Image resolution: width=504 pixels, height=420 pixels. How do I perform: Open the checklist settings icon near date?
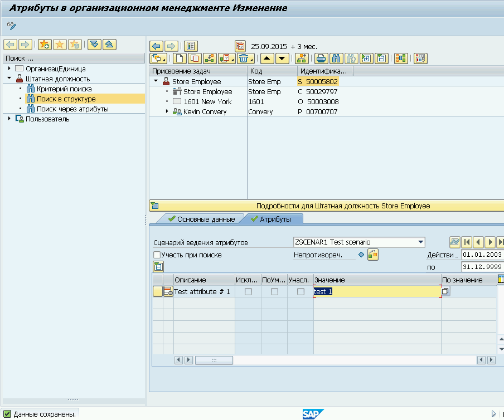(x=191, y=46)
